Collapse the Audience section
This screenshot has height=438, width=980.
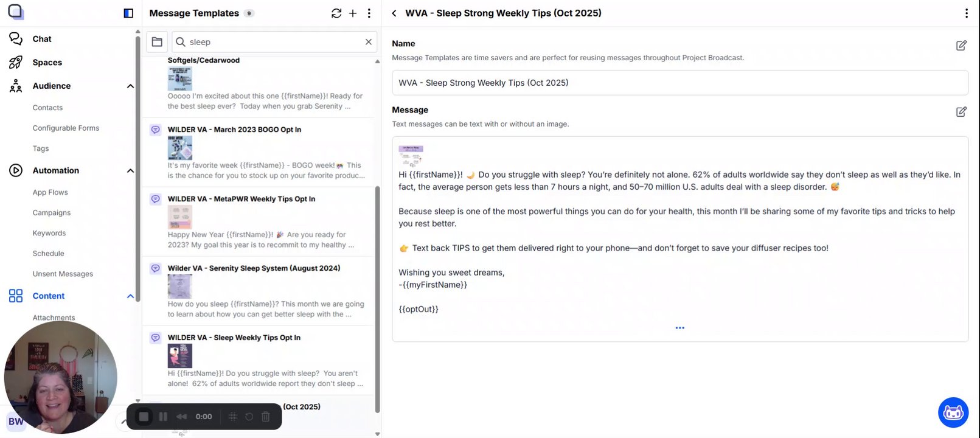(130, 86)
